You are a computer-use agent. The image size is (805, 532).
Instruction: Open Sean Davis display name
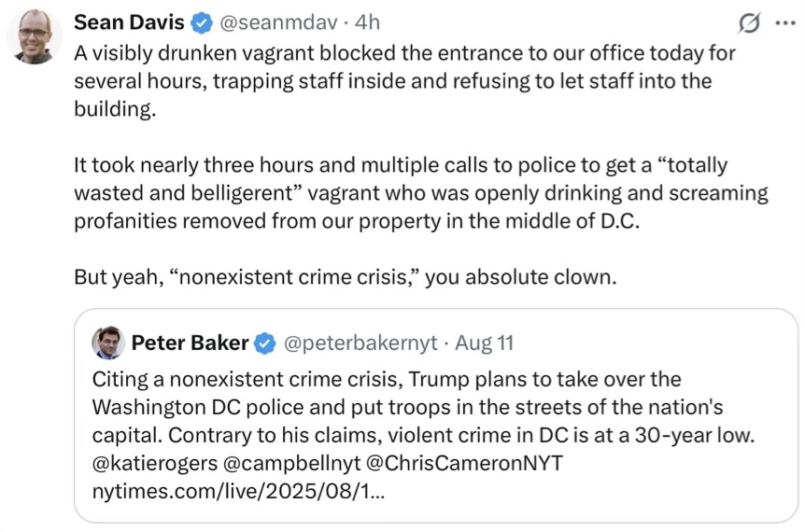click(x=129, y=22)
